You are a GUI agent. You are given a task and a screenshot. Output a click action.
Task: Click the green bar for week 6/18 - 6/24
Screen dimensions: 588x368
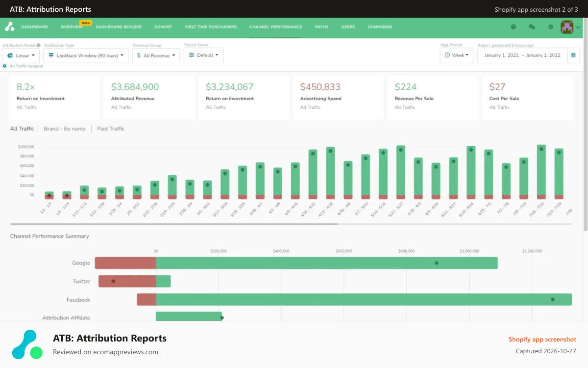click(471, 170)
